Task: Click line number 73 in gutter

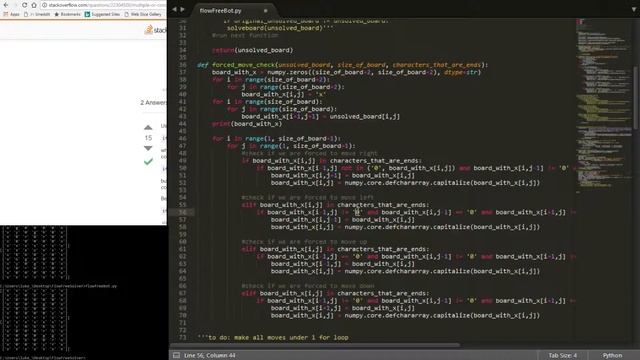Action: 182,338
